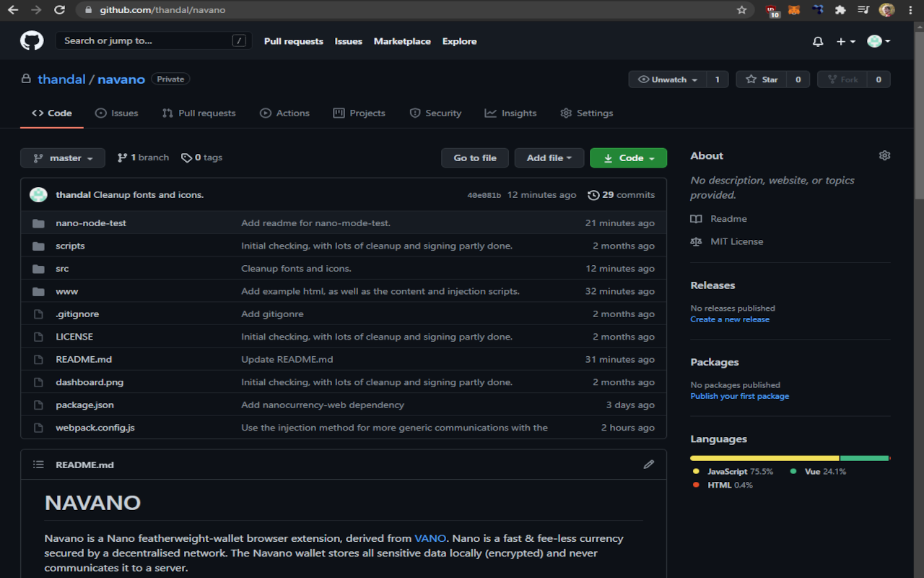The width and height of the screenshot is (924, 578).
Task: Expand the master branch dropdown
Action: point(63,158)
